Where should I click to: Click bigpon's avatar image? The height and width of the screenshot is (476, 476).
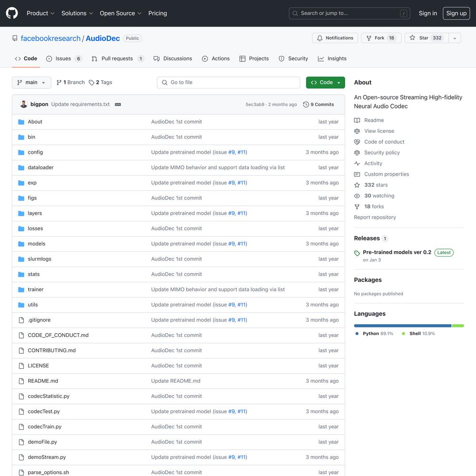click(23, 104)
